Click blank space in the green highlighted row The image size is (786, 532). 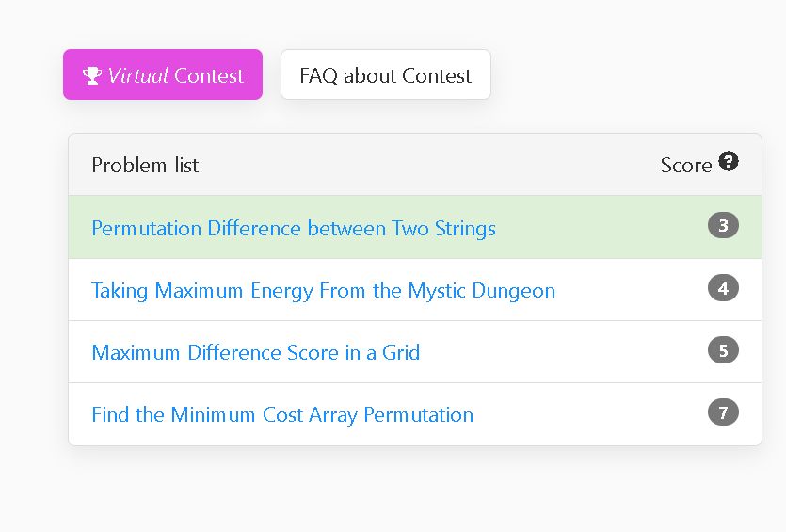602,228
